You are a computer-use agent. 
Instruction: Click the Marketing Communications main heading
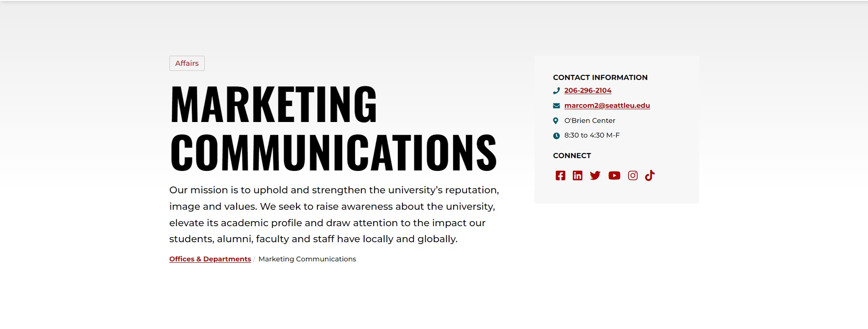click(x=333, y=128)
